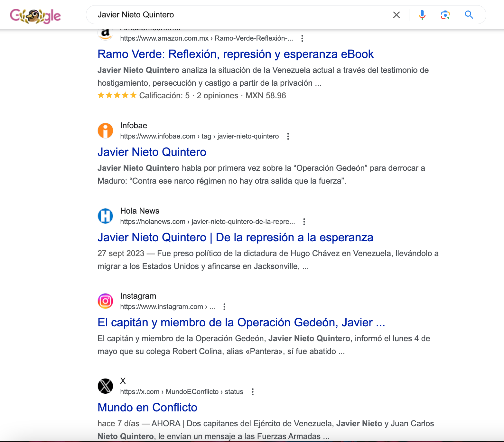Clear the search box text
The height and width of the screenshot is (442, 504).
396,15
